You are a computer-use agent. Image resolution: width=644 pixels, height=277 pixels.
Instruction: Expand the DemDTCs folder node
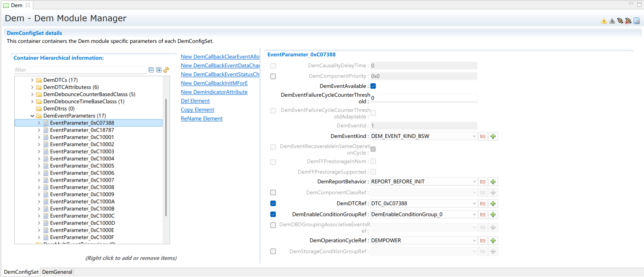(x=33, y=80)
